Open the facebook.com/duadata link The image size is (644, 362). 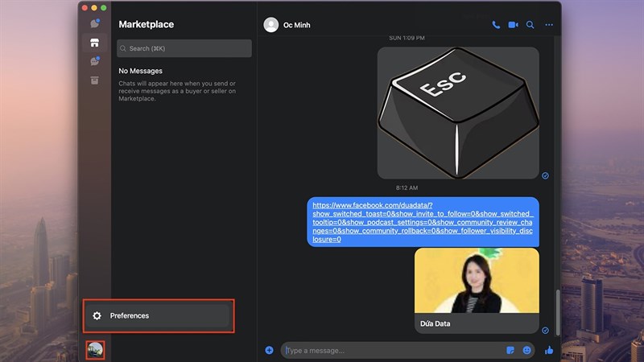click(x=423, y=222)
